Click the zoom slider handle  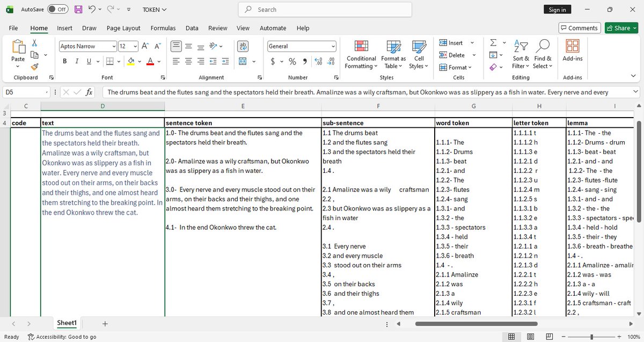591,337
